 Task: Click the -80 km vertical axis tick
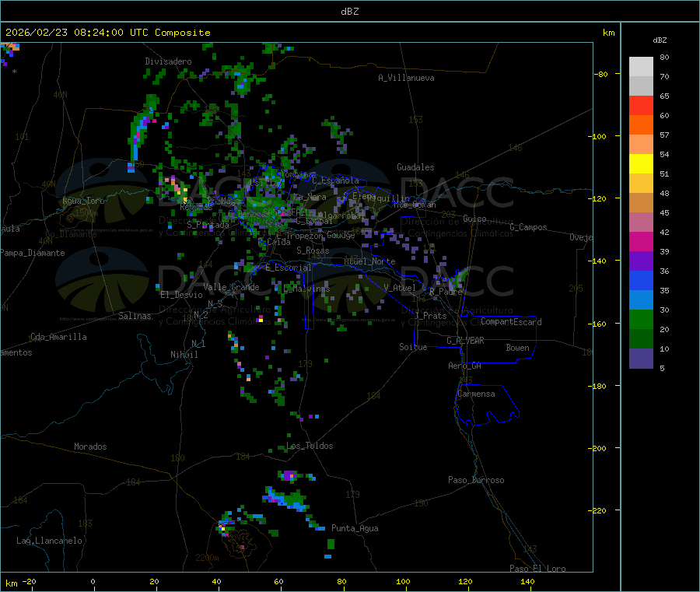point(601,74)
